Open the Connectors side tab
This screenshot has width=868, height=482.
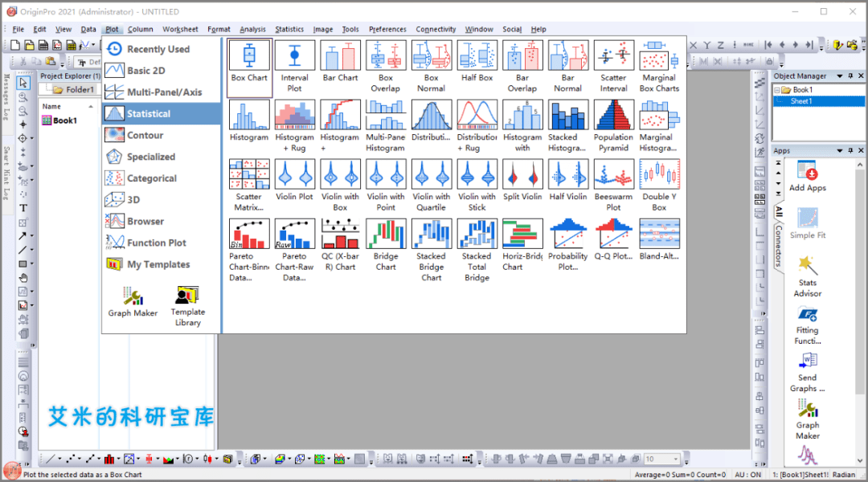(778, 246)
